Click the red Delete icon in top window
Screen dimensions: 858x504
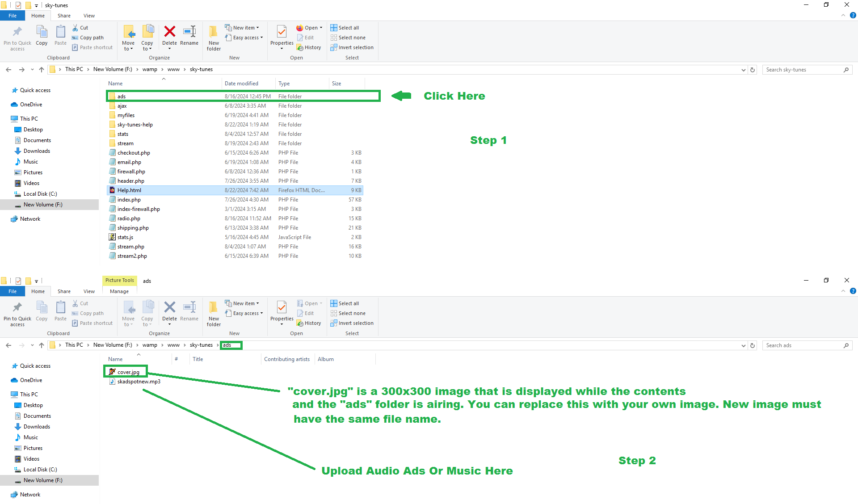click(169, 32)
